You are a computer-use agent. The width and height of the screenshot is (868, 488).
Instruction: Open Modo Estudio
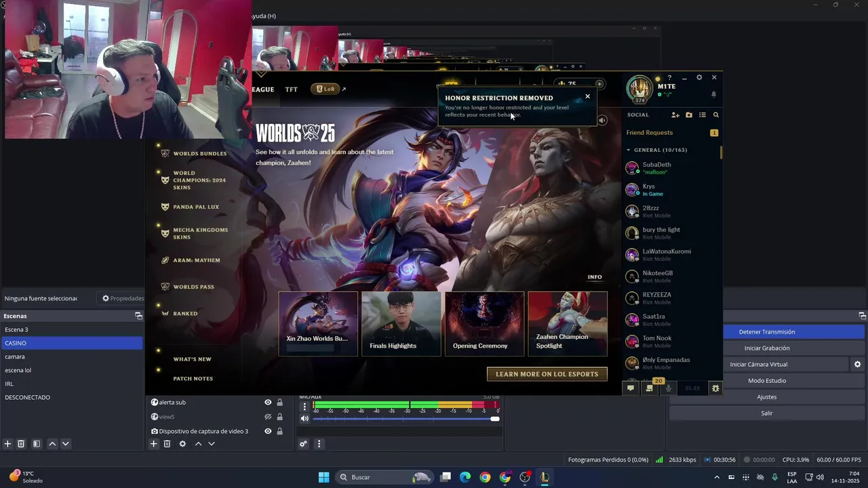767,381
